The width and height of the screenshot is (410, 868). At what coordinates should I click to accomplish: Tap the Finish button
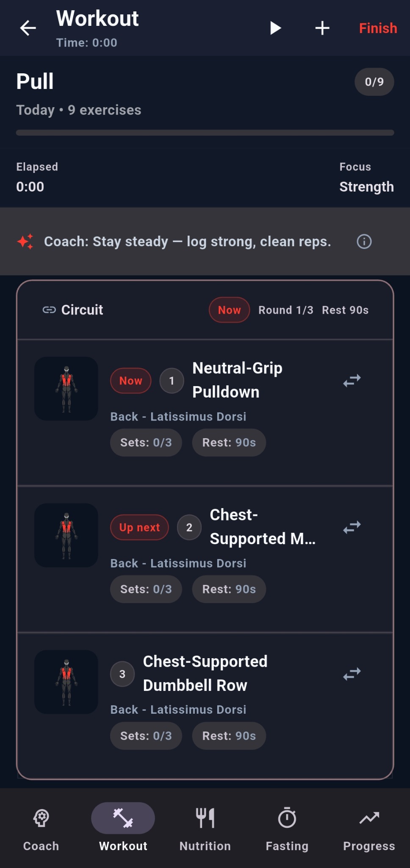coord(377,28)
